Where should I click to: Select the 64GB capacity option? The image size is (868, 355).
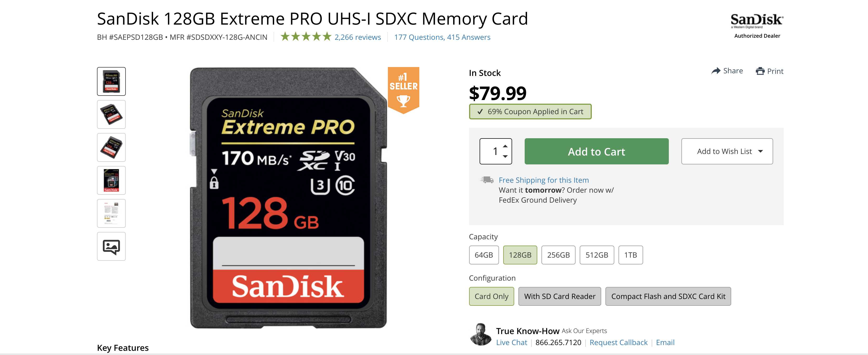tap(484, 255)
